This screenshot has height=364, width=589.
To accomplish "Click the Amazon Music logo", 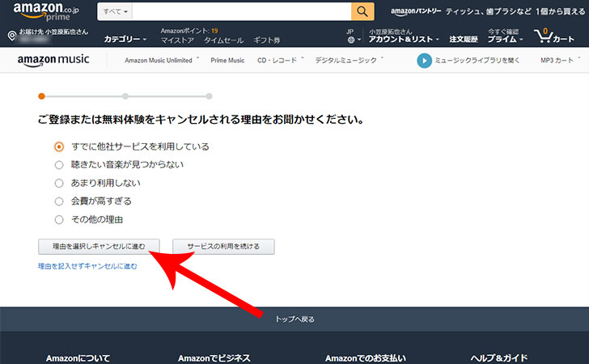I will (x=53, y=60).
